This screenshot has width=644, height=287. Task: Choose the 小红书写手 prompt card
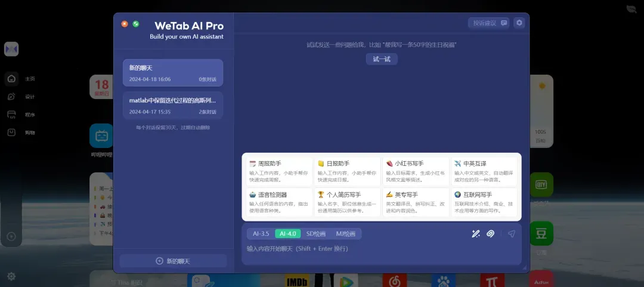(x=416, y=171)
